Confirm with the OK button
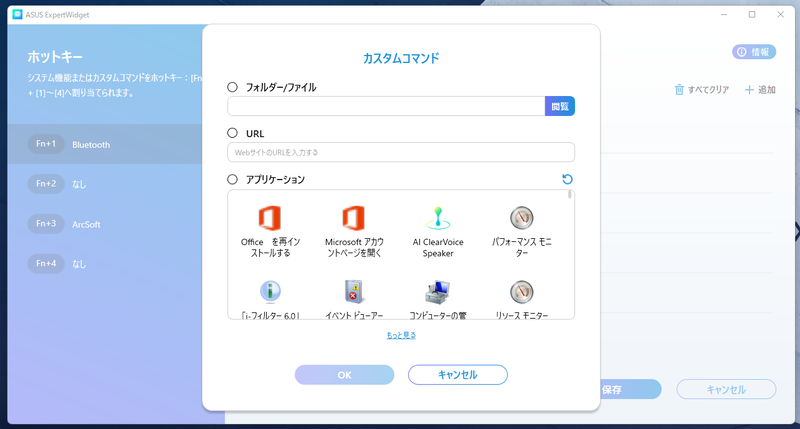Image resolution: width=800 pixels, height=429 pixels. click(344, 375)
